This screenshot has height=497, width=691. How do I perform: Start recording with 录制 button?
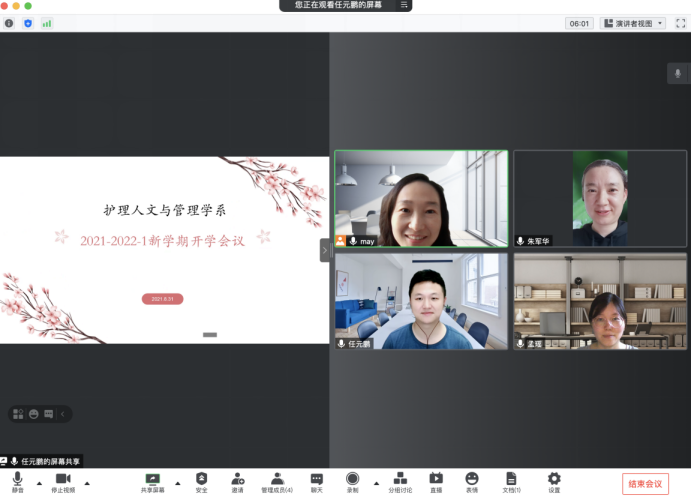352,481
